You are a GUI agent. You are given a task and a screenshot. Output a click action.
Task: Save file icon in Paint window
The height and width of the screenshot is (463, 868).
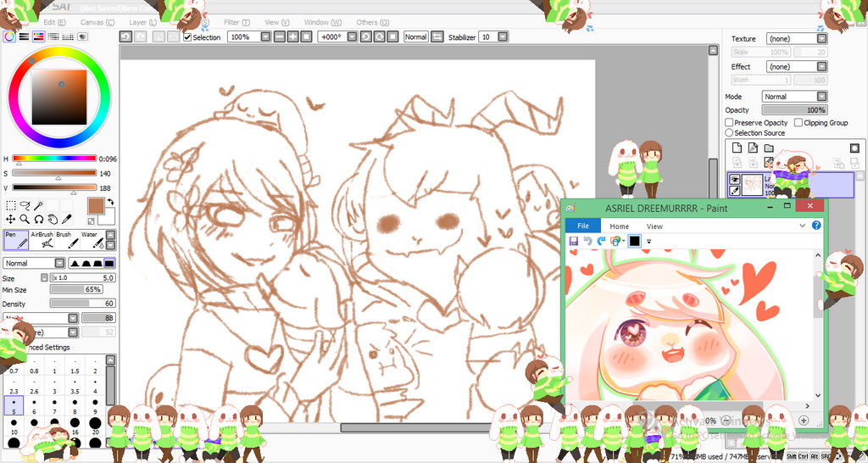(x=574, y=241)
